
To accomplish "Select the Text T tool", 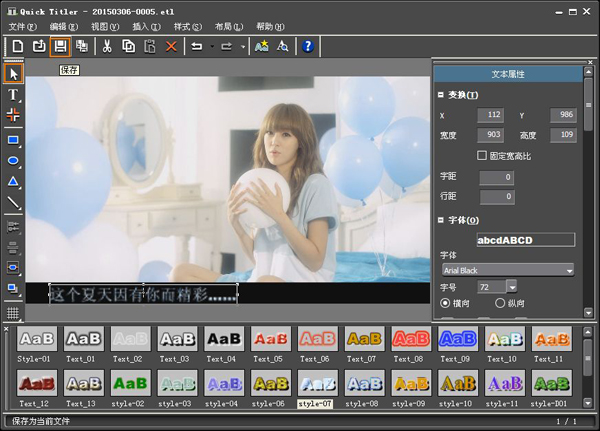I will click(x=13, y=95).
